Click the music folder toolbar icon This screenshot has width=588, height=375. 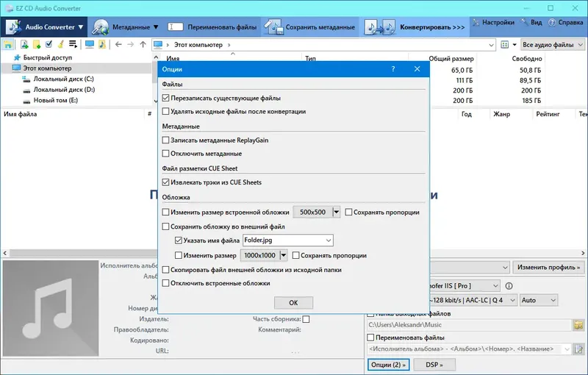click(x=102, y=45)
